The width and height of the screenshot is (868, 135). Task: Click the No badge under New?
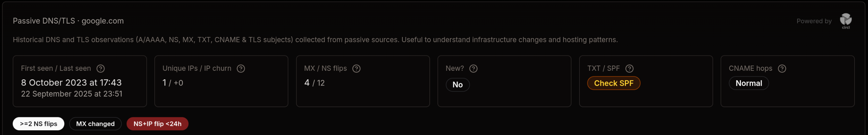[457, 85]
